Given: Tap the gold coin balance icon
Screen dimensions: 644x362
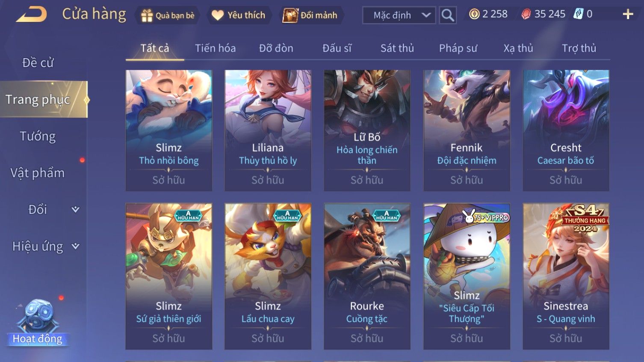Looking at the screenshot, I should 474,14.
